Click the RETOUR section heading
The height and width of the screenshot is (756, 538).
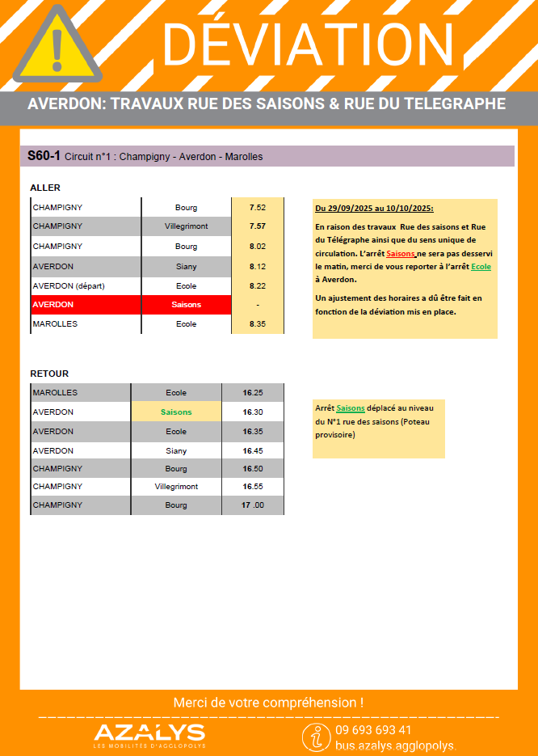pyautogui.click(x=49, y=374)
